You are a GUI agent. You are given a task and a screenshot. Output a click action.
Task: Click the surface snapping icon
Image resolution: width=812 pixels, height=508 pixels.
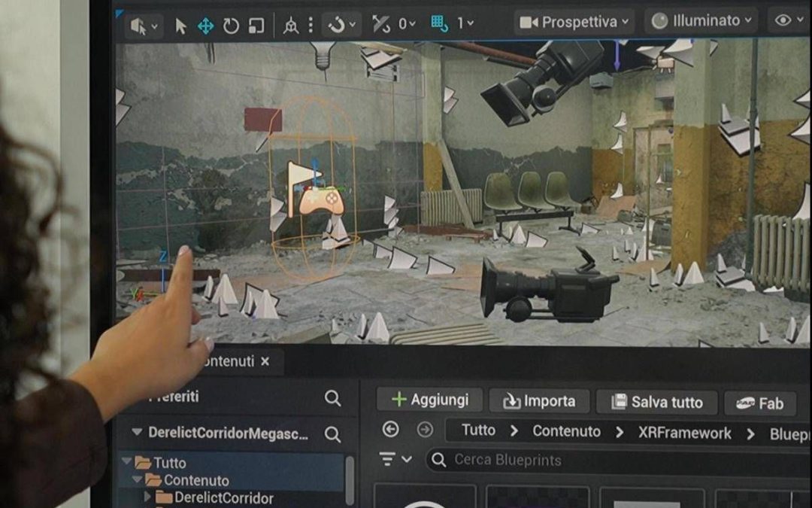click(290, 26)
